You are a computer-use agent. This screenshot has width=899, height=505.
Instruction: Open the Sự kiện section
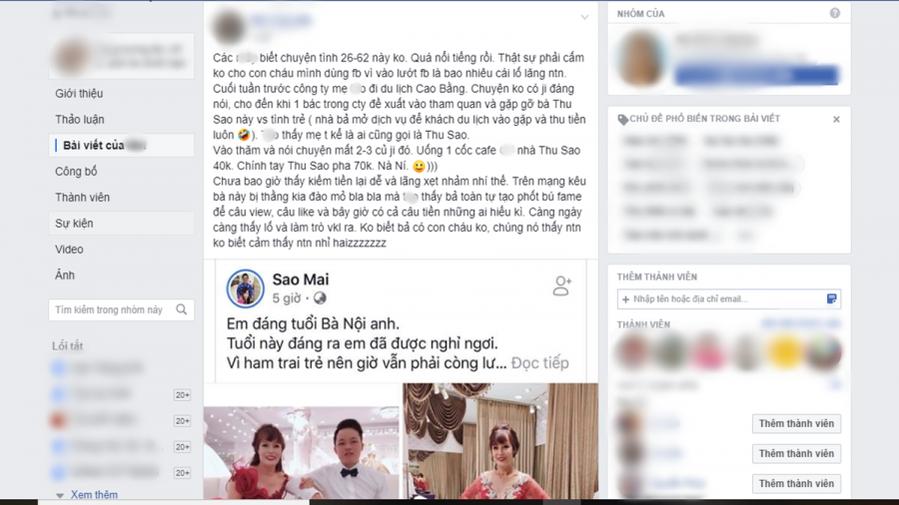[x=74, y=224]
